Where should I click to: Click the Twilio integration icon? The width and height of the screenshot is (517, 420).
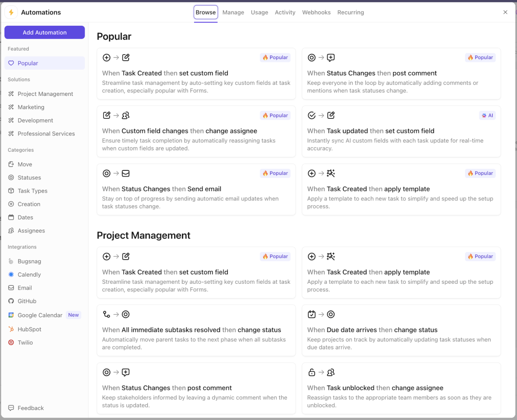(x=11, y=342)
